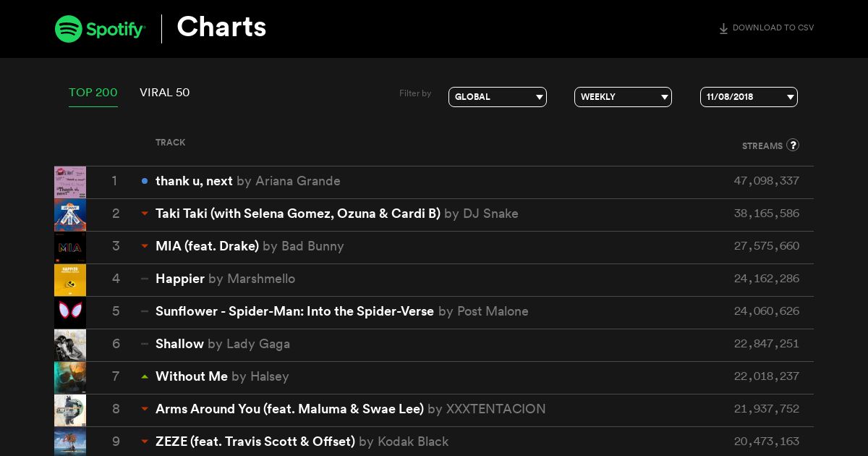
Task: Click the red down arrow beside Taki Taki
Action: [x=145, y=214]
